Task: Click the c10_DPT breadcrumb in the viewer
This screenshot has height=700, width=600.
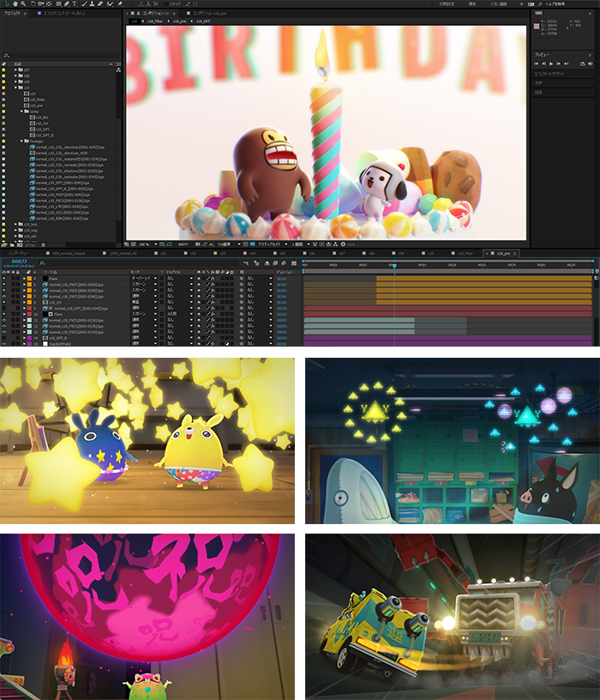Action: point(203,21)
